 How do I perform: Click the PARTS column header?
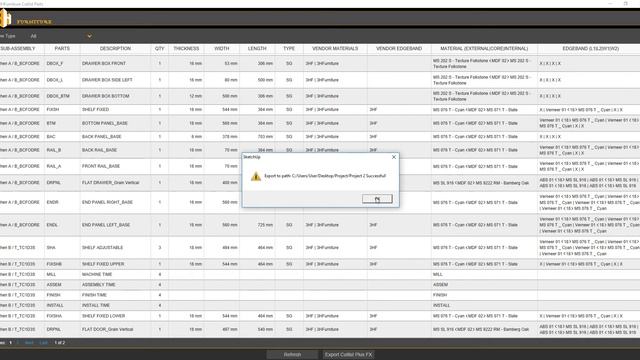tap(62, 49)
